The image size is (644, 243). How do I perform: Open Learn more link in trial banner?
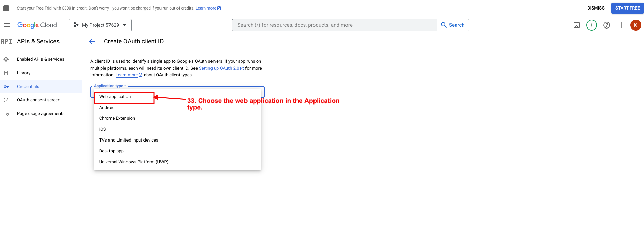click(208, 8)
